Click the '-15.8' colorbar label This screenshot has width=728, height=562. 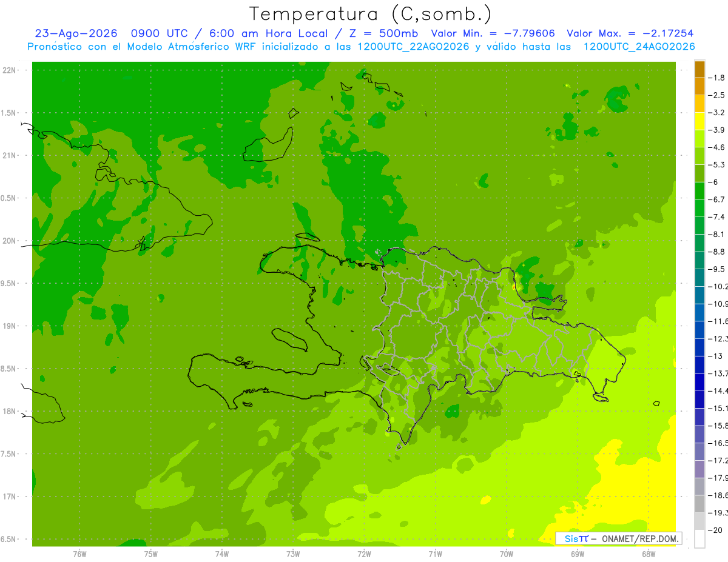(718, 426)
